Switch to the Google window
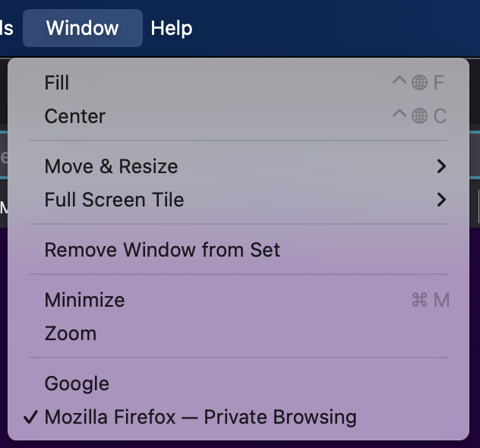 pyautogui.click(x=238, y=383)
